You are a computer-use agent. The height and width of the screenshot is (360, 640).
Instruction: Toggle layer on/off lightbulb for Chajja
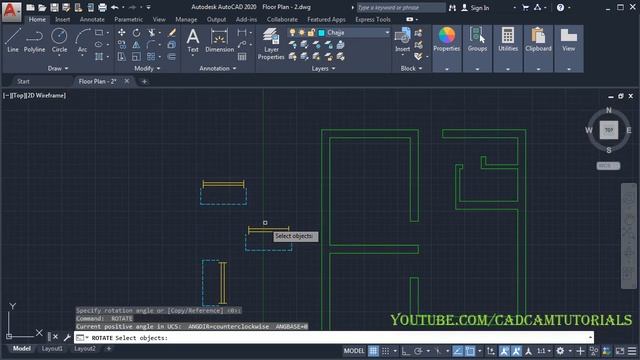(x=292, y=33)
